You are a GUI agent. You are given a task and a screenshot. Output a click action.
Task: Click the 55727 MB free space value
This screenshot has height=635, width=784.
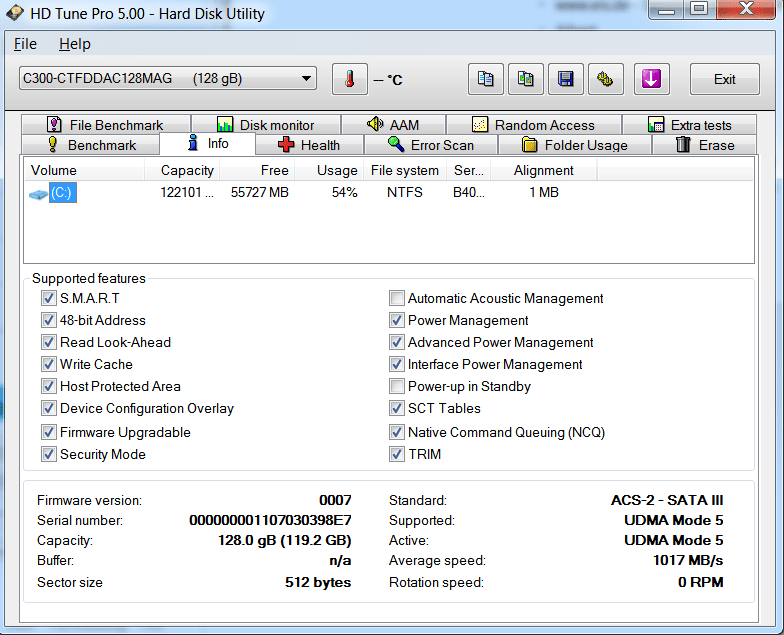260,192
